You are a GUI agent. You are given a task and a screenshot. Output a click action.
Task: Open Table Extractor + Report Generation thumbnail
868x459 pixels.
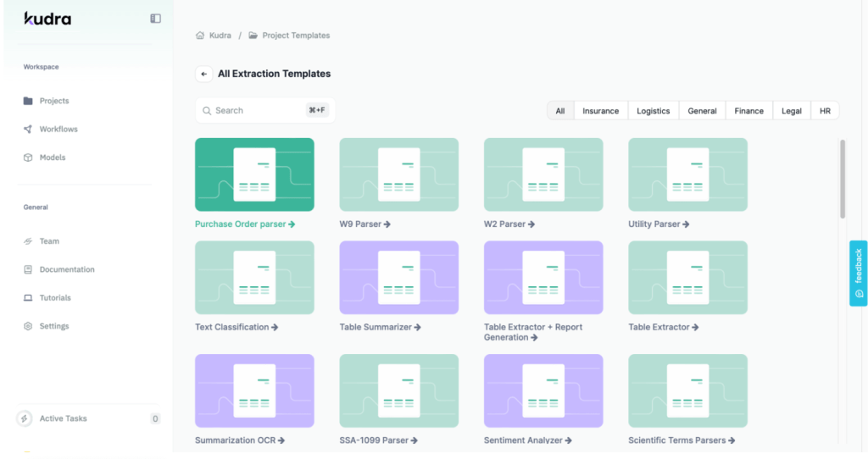[x=543, y=278]
